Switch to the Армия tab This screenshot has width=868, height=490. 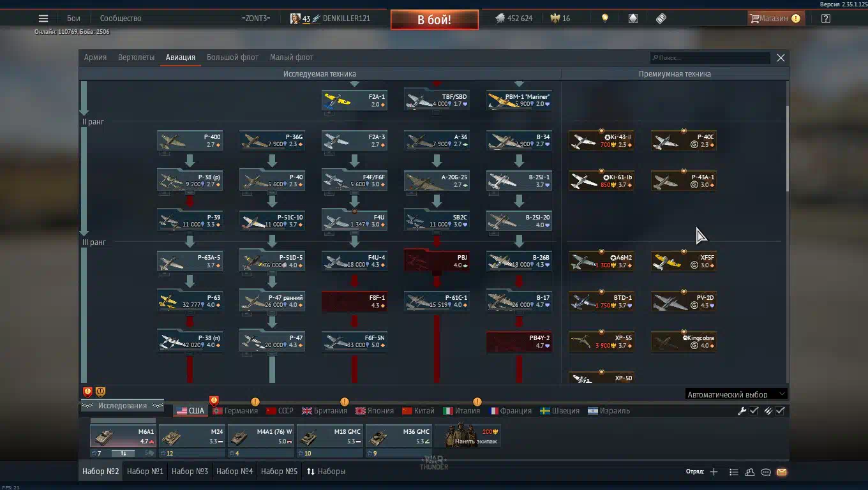pos(95,57)
